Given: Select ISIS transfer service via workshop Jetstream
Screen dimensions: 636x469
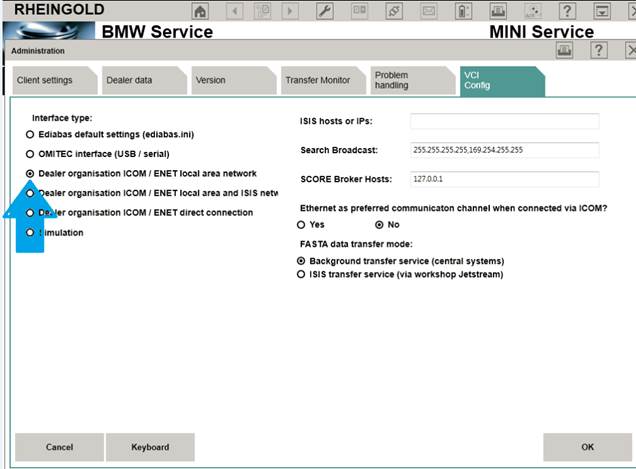Looking at the screenshot, I should 301,274.
